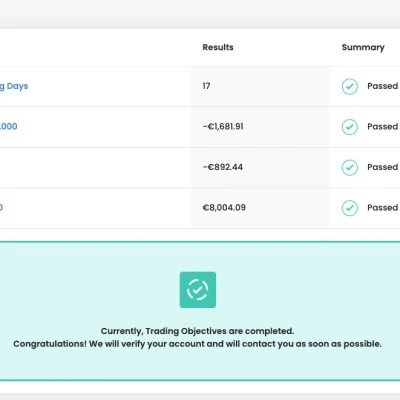Click the Passed checkmark icon beside 17
The image size is (400, 400).
pyautogui.click(x=350, y=86)
